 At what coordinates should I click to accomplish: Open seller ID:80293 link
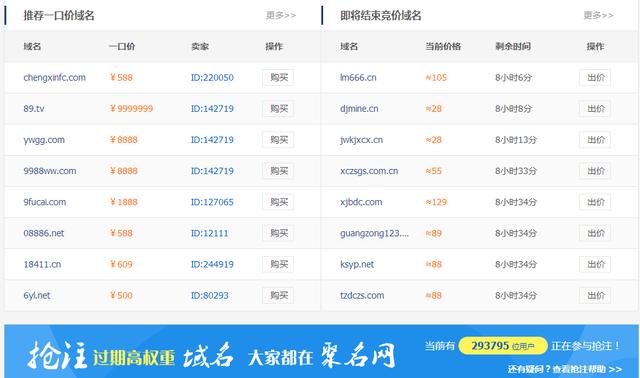pos(209,295)
